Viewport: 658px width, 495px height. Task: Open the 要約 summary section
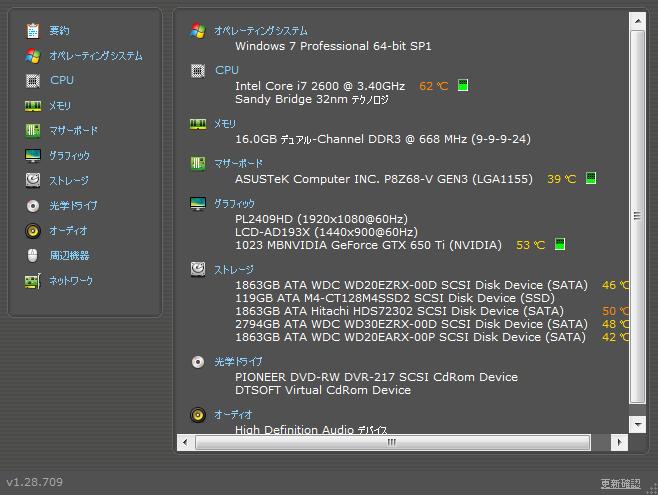[60, 31]
